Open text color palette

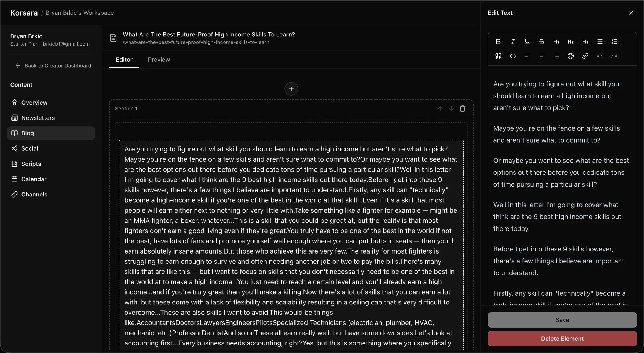pyautogui.click(x=570, y=56)
